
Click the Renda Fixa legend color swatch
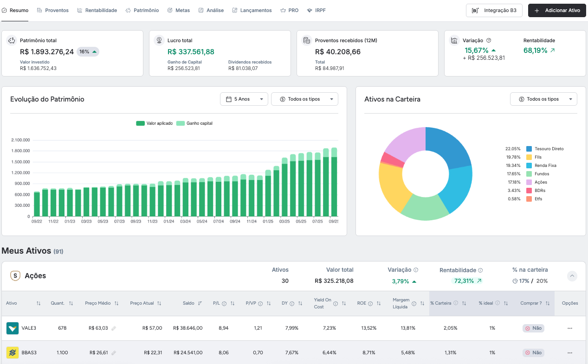[529, 166]
